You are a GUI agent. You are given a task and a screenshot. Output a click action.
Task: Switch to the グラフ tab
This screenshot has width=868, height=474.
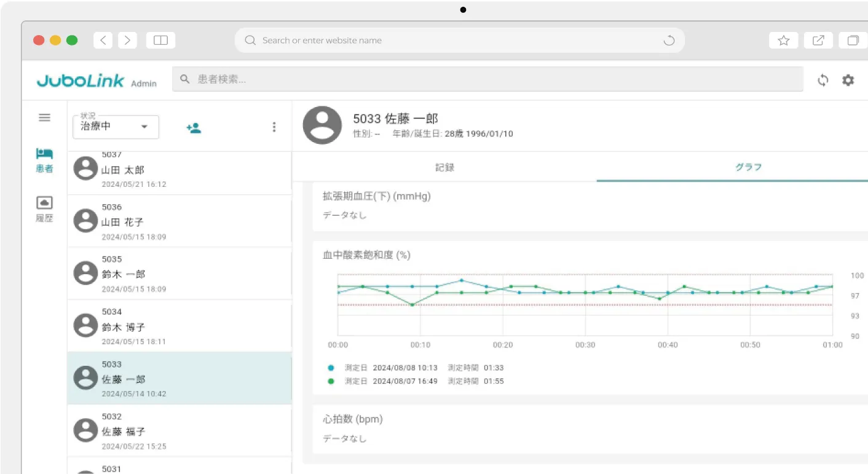pos(748,167)
